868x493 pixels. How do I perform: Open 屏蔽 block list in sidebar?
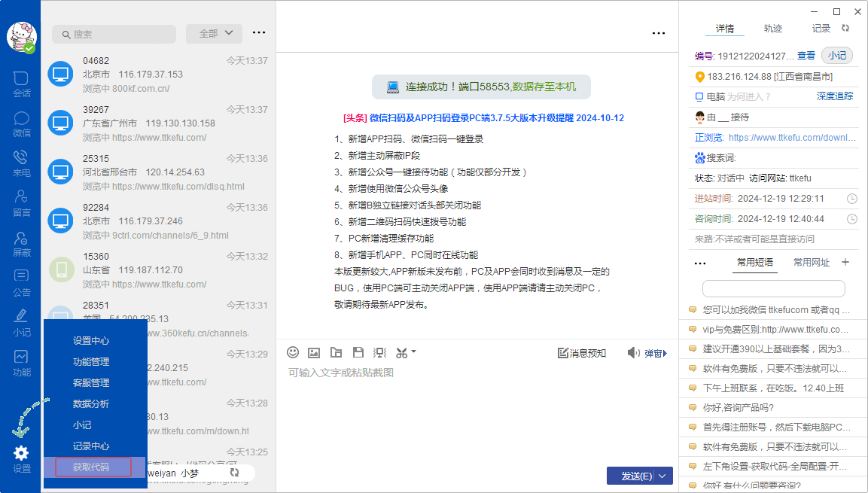click(22, 241)
